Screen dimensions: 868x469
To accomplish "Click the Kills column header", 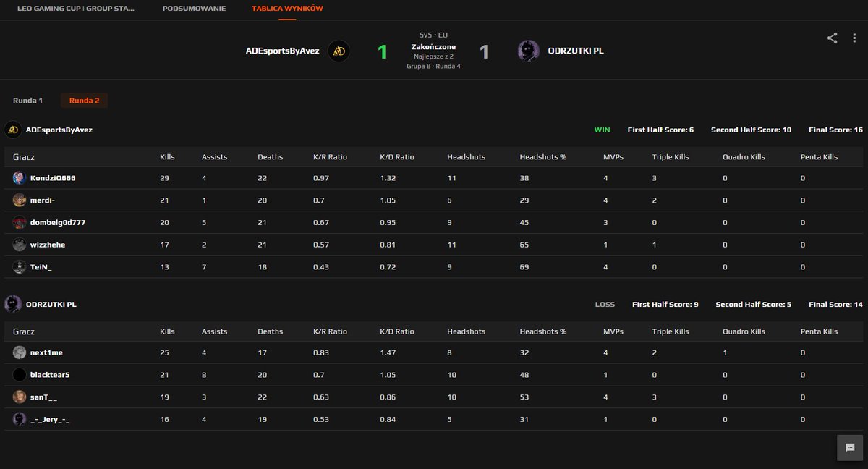I will 167,156.
